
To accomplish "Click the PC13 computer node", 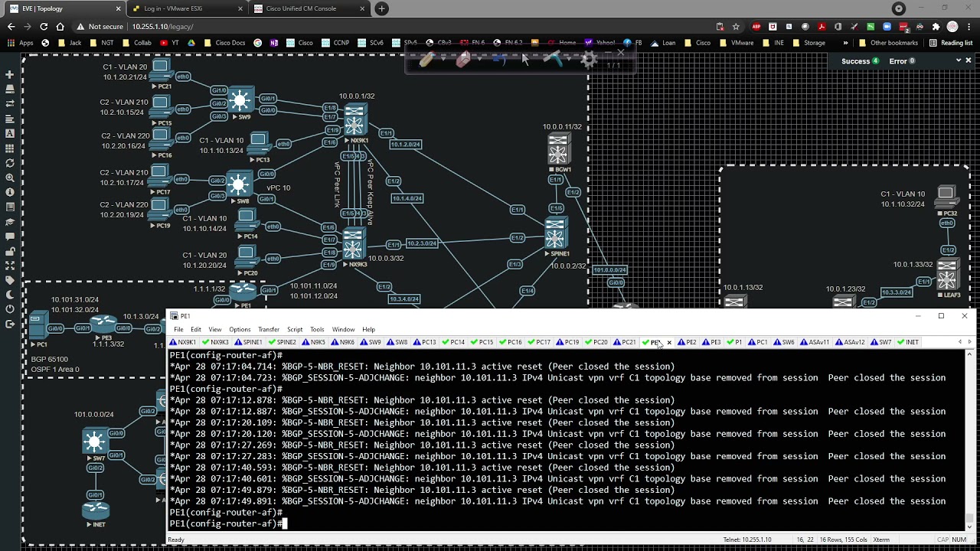I will pyautogui.click(x=259, y=143).
